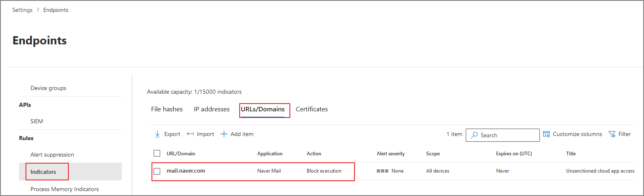Click the Naver Mail application cell
Screen dimensions: 644x196
(269, 171)
